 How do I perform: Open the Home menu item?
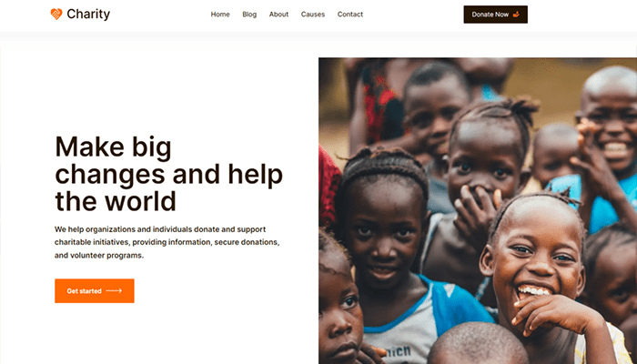[220, 15]
